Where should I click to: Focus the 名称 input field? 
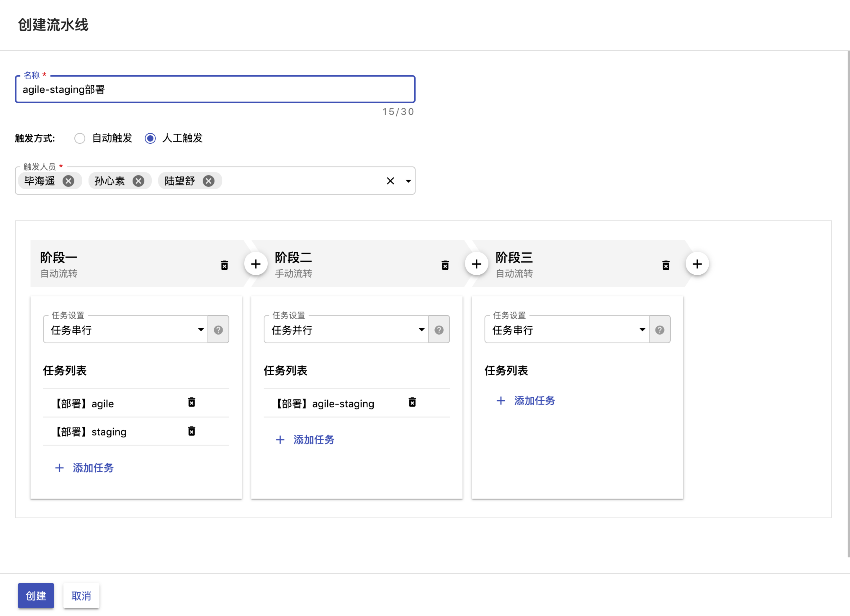click(215, 90)
